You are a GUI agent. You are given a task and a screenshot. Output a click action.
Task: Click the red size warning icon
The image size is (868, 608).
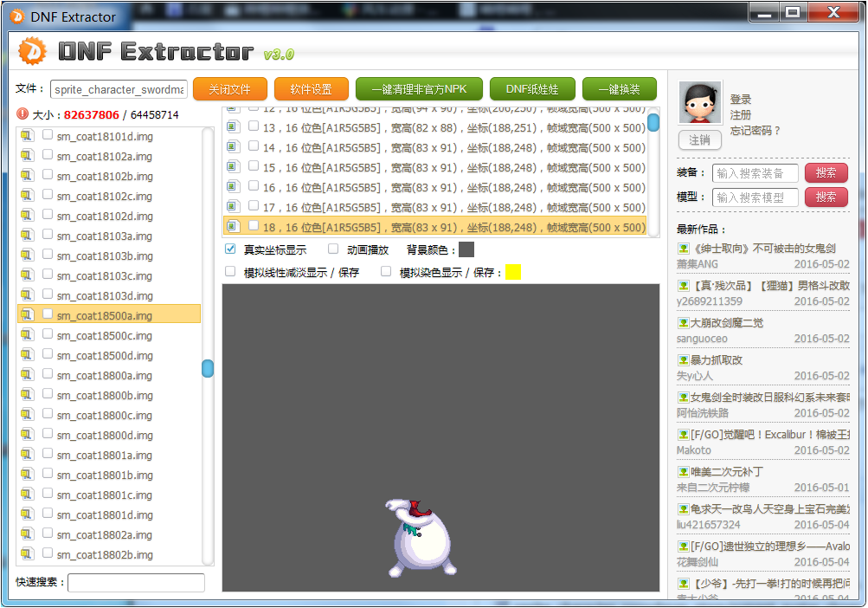pyautogui.click(x=23, y=114)
